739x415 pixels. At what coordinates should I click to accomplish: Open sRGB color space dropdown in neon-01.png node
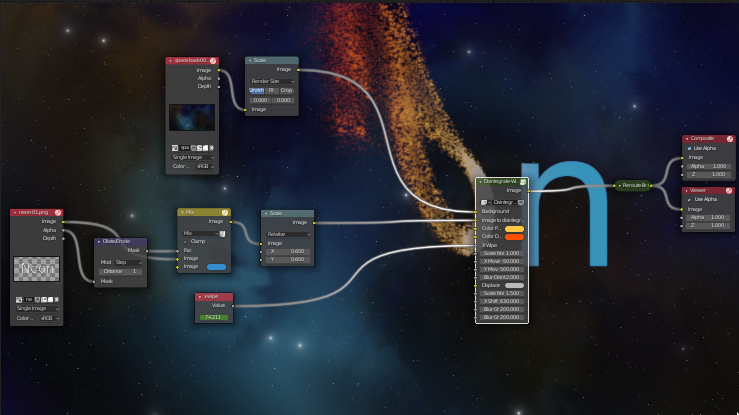pos(49,318)
